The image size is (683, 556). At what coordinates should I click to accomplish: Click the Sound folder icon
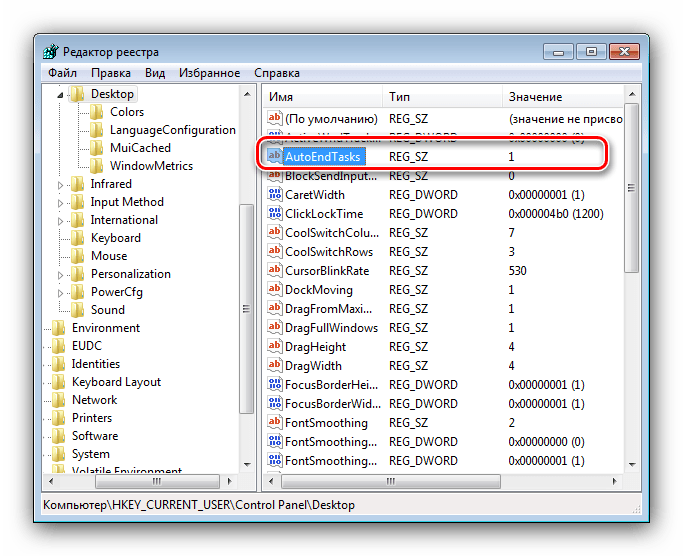[x=78, y=309]
